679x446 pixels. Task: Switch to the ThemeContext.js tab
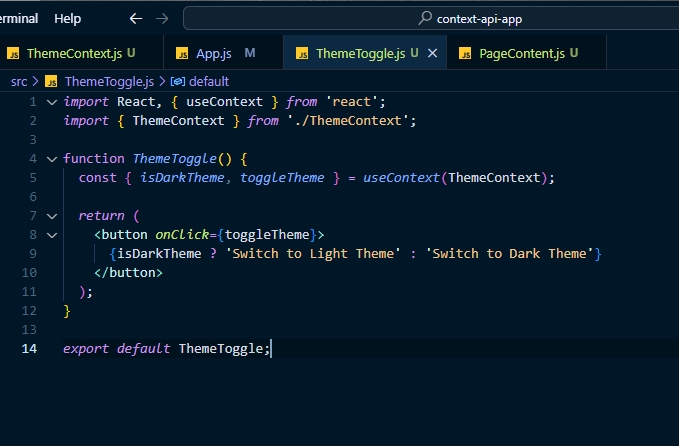[x=81, y=53]
